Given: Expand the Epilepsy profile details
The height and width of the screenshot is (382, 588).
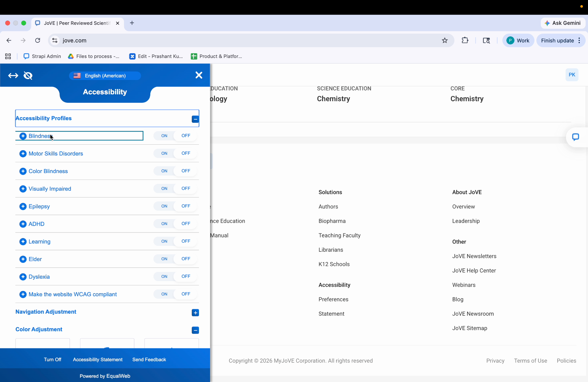Looking at the screenshot, I should click(23, 206).
